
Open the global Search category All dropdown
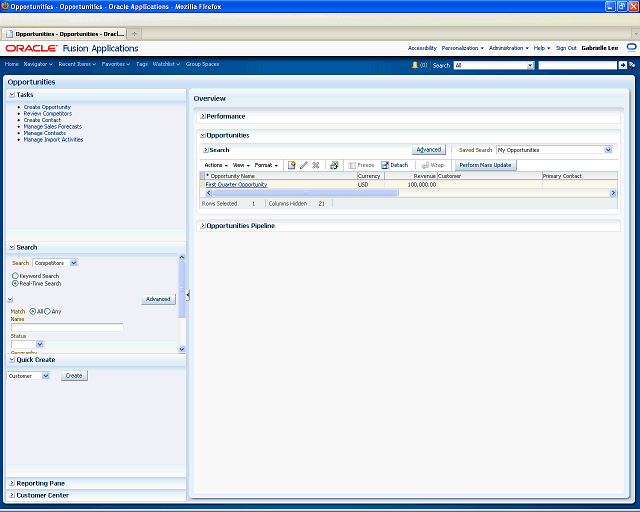(x=530, y=65)
